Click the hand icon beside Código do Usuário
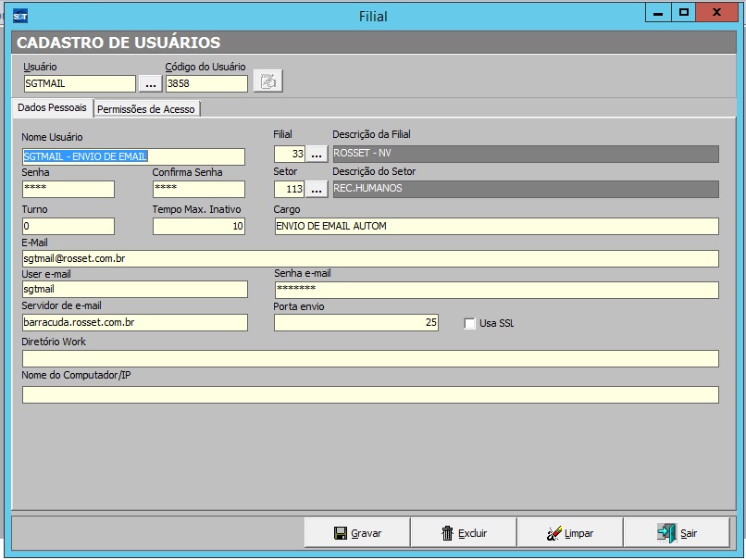The image size is (746, 560). [267, 82]
